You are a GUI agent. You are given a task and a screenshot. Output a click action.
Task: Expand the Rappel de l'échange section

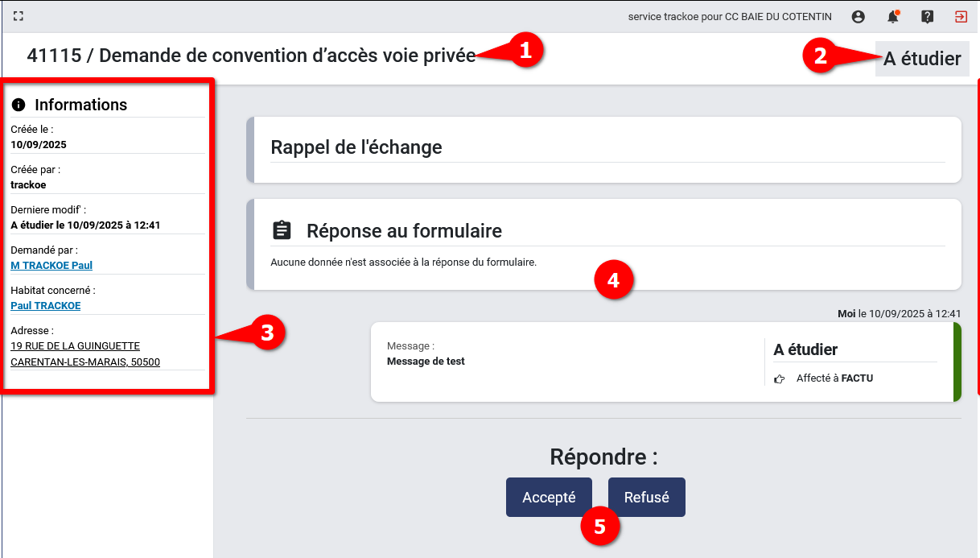(x=356, y=148)
